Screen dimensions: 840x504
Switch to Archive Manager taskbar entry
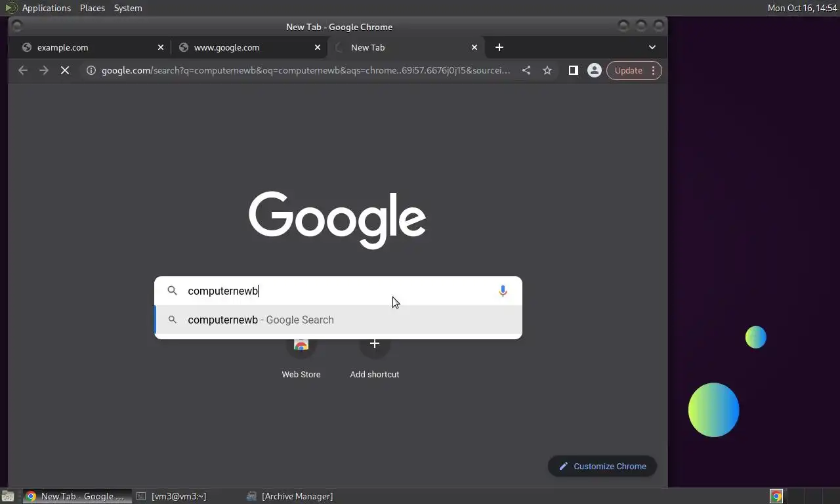(289, 496)
